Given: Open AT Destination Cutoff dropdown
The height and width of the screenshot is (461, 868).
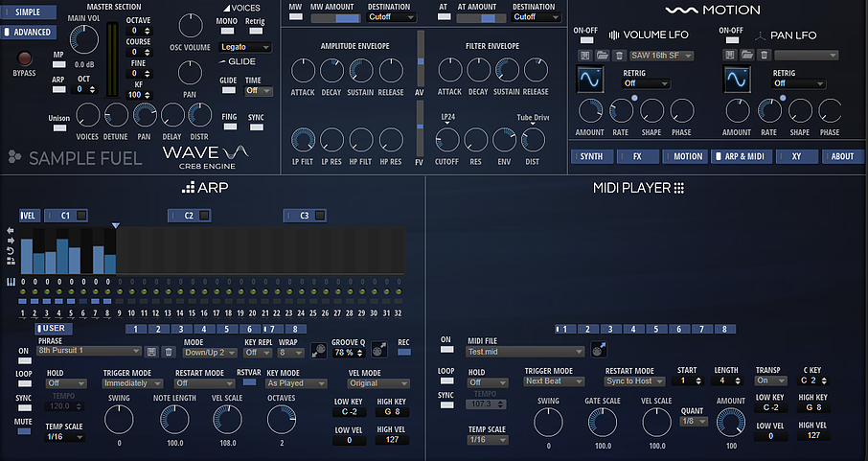Looking at the screenshot, I should pos(536,17).
